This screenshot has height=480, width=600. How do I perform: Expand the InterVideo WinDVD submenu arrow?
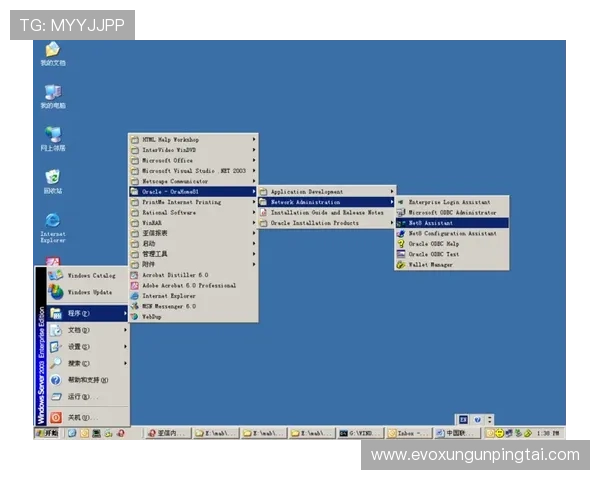point(254,150)
